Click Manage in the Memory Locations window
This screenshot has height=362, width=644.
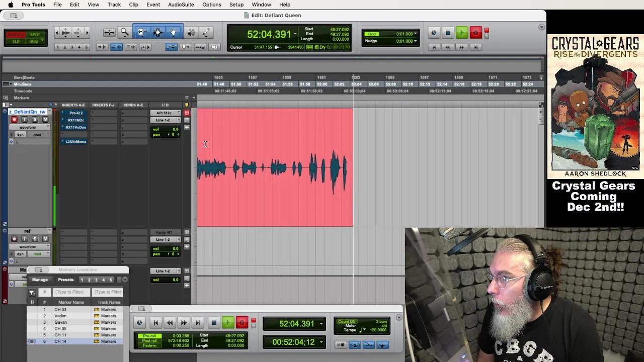[40, 280]
